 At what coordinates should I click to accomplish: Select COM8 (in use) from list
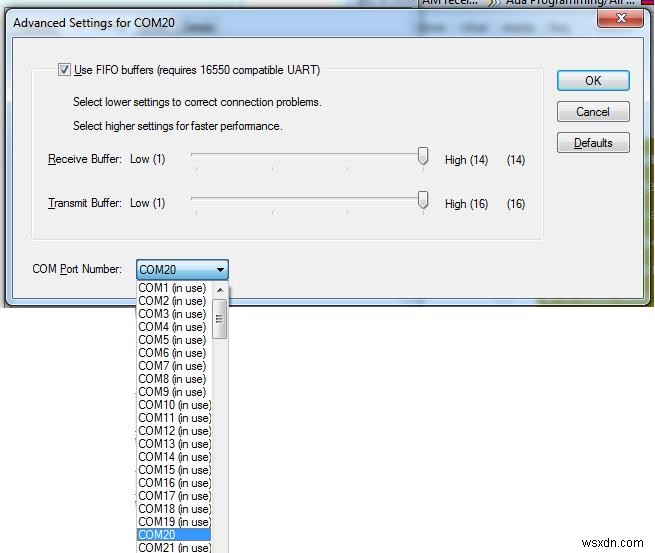(174, 379)
